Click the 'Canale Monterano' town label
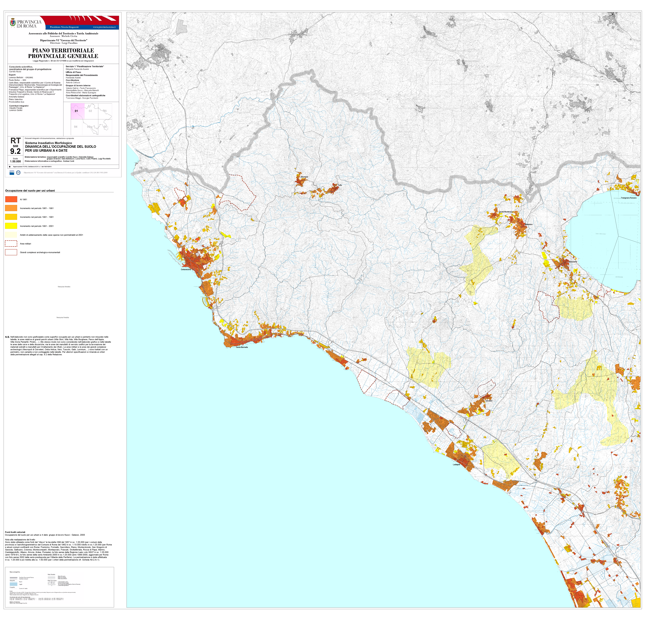 pyautogui.click(x=506, y=212)
